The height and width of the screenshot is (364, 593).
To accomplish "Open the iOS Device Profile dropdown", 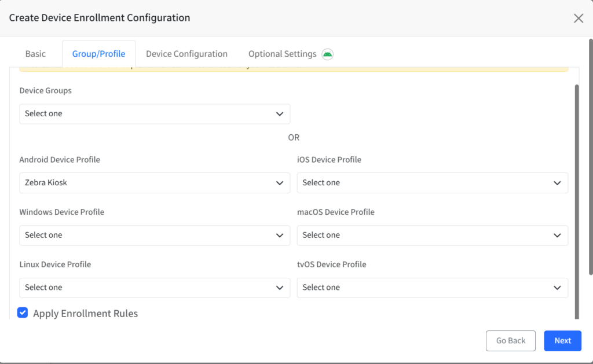I will pyautogui.click(x=432, y=182).
